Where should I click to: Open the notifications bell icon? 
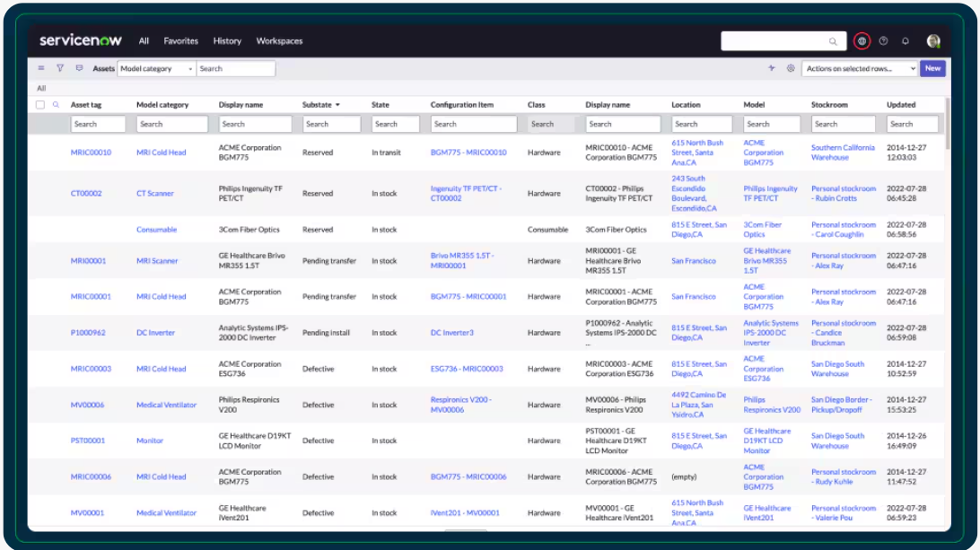[905, 41]
